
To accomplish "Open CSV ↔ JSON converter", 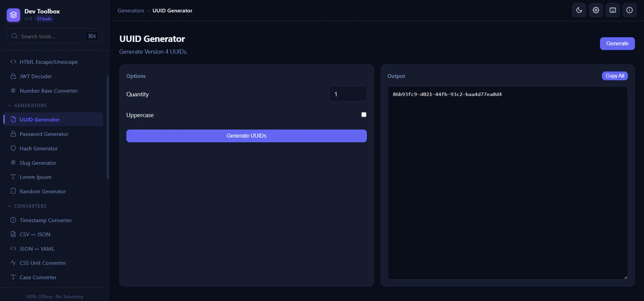I will (x=53, y=234).
